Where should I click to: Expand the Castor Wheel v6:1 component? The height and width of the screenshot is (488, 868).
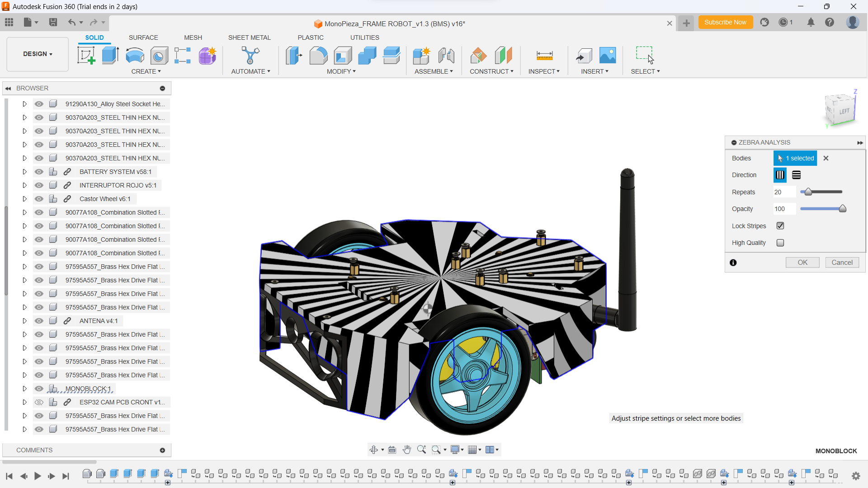pyautogui.click(x=24, y=198)
